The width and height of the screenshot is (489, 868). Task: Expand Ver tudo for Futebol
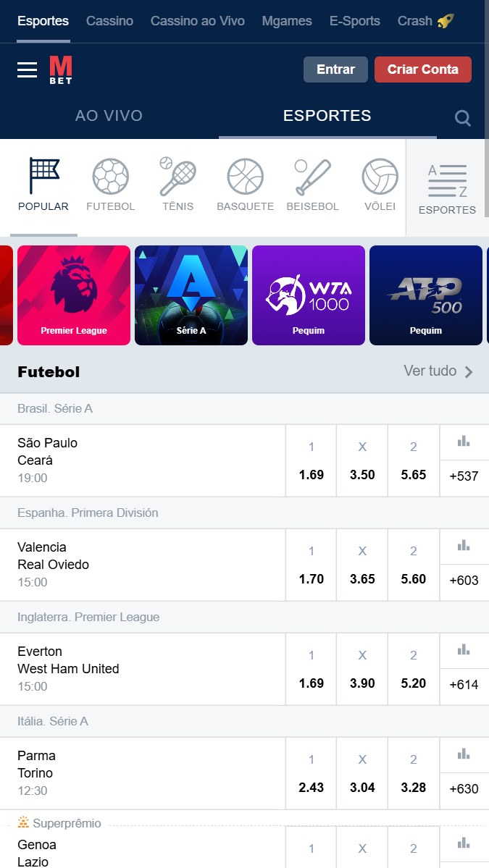[x=438, y=371]
